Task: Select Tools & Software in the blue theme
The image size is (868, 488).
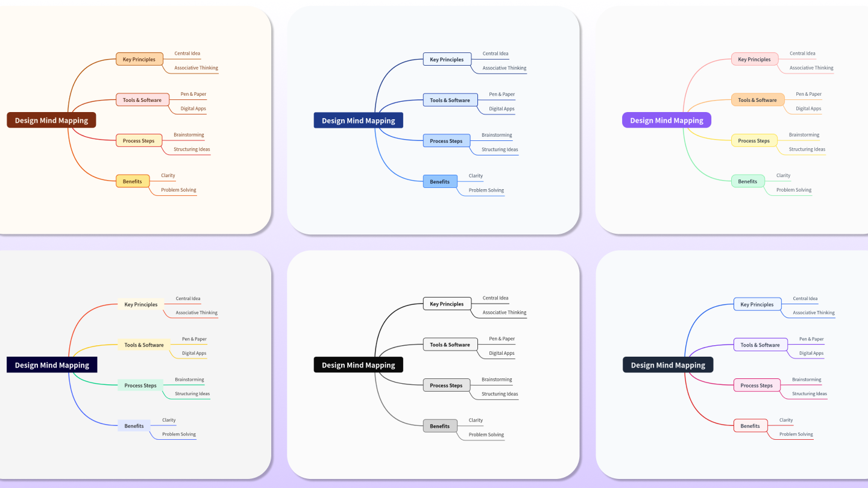Action: [x=450, y=100]
